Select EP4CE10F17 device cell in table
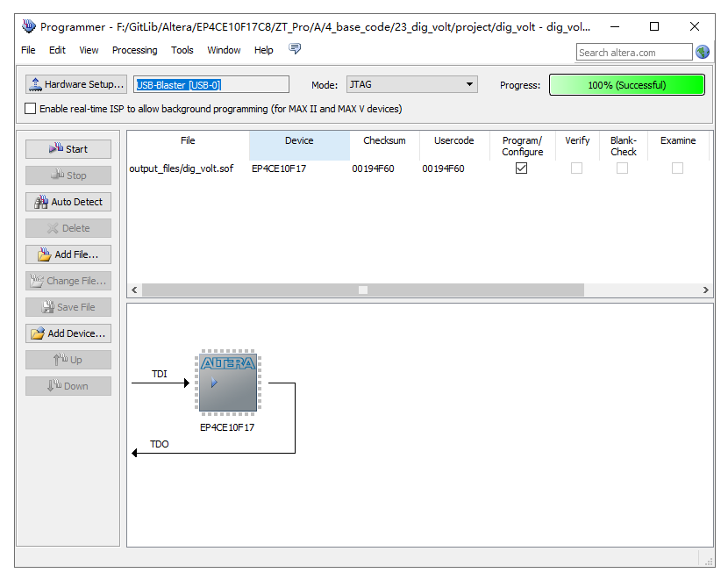Screen dimensions: 728x580 pos(279,168)
